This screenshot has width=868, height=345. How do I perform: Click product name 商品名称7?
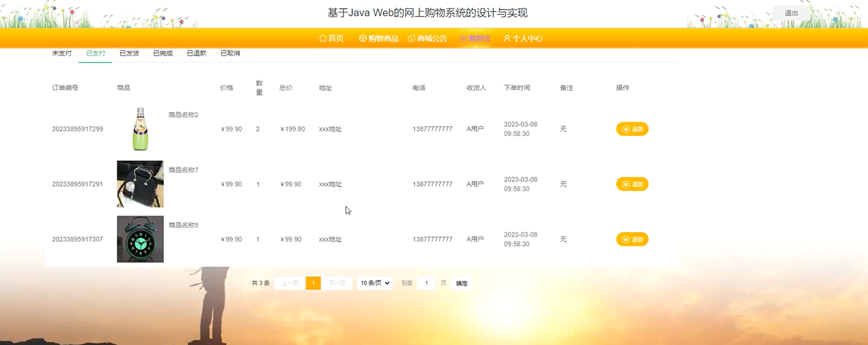[183, 170]
